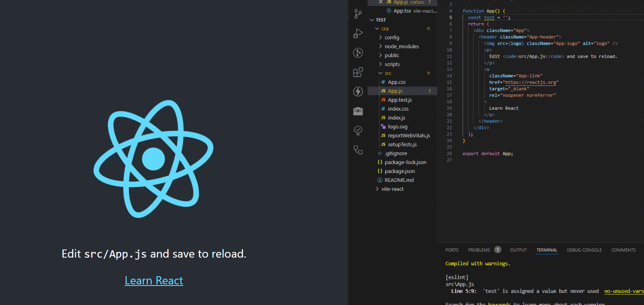644x305 pixels.
Task: Click the otter-face activity bar icon
Action: click(x=358, y=111)
